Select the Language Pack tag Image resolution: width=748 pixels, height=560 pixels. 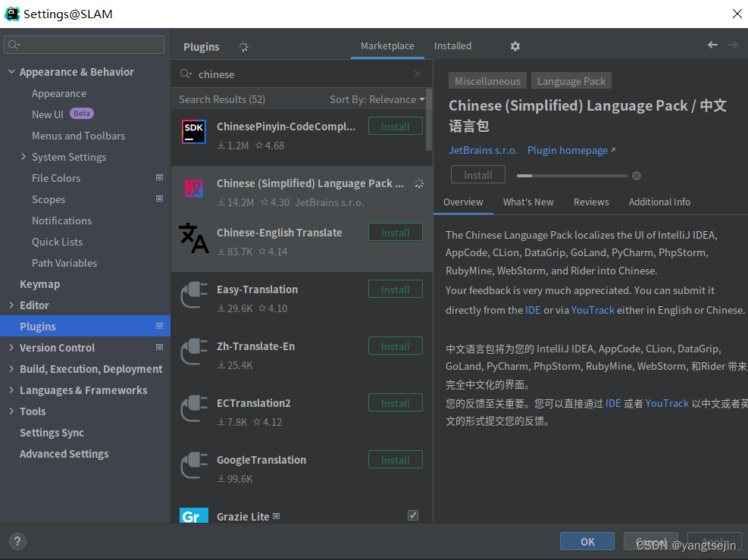point(571,81)
